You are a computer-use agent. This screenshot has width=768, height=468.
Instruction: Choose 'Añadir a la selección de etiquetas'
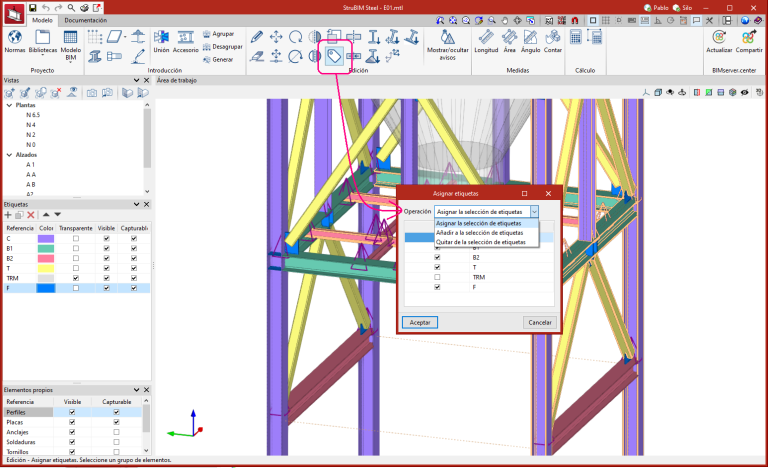tap(480, 232)
